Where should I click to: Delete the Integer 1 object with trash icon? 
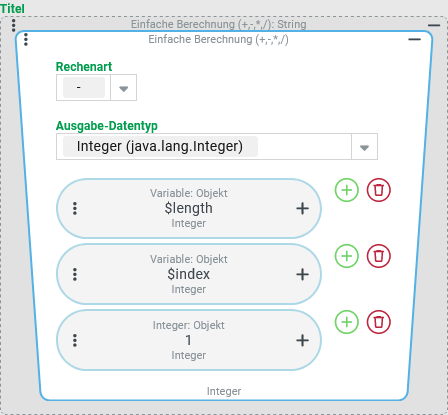(379, 322)
